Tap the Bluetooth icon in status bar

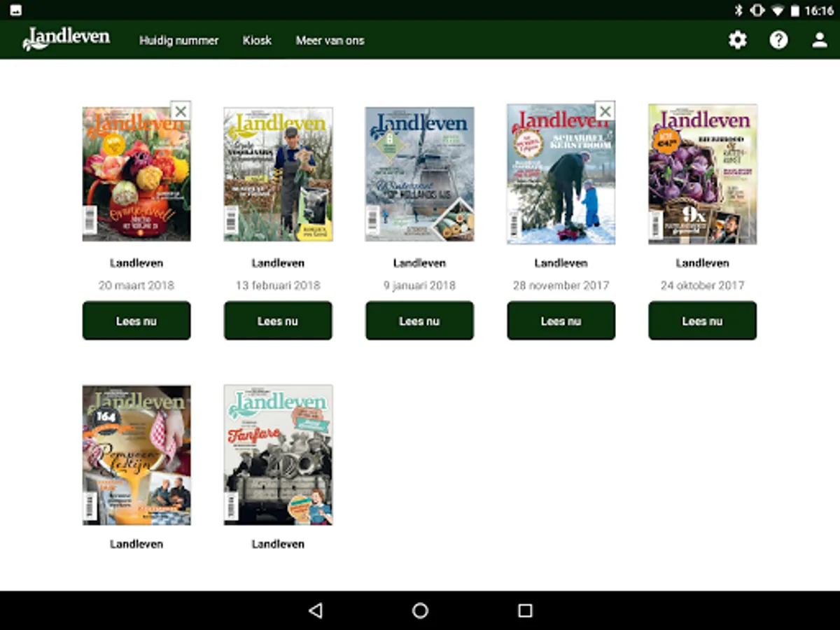(738, 10)
